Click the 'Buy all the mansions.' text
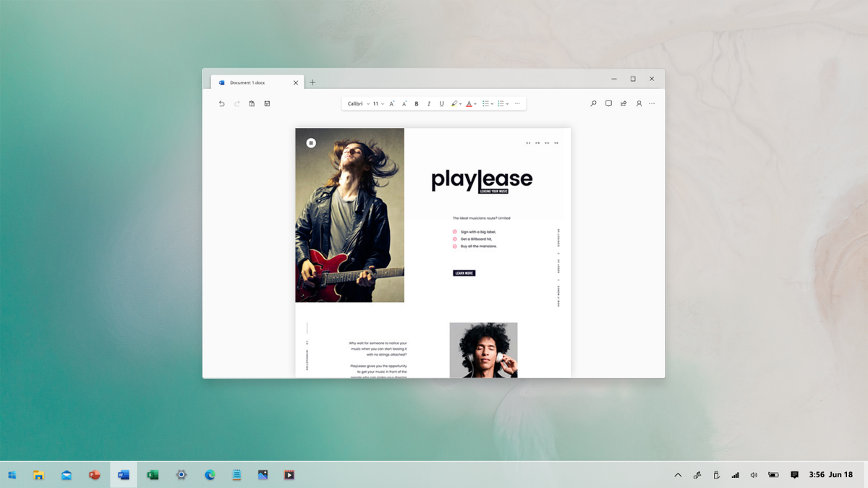868x488 pixels. pos(479,247)
